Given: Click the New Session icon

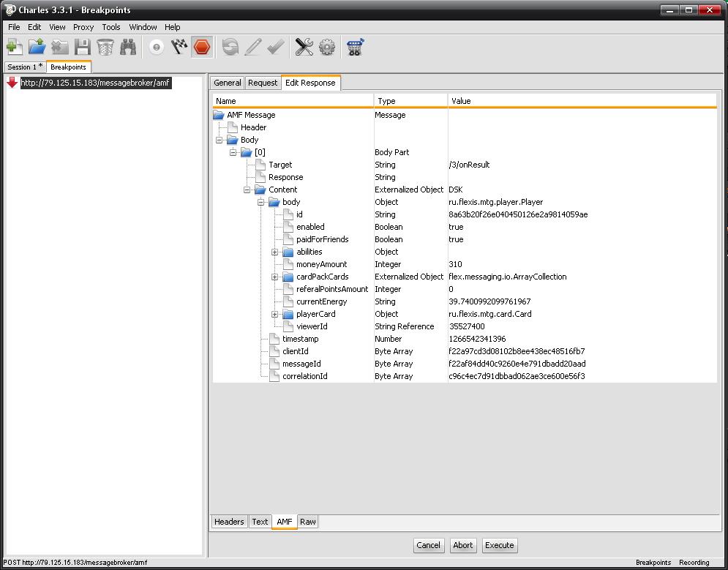Looking at the screenshot, I should click(14, 48).
